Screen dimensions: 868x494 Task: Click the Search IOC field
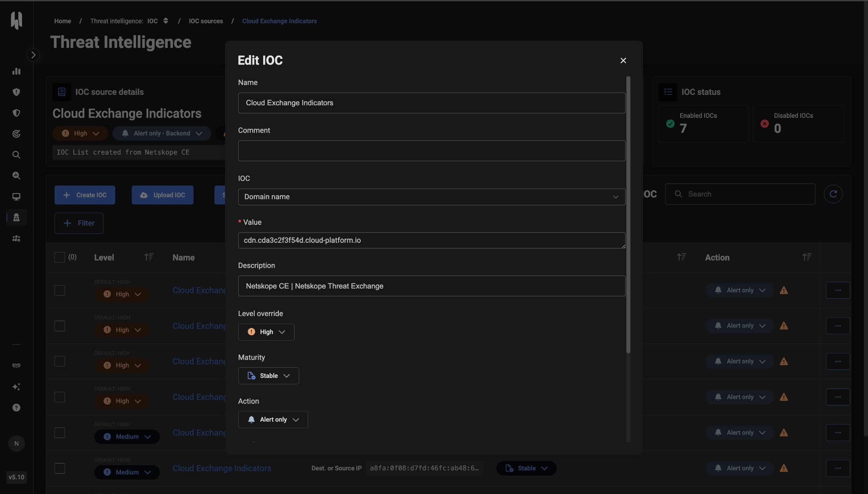point(740,194)
